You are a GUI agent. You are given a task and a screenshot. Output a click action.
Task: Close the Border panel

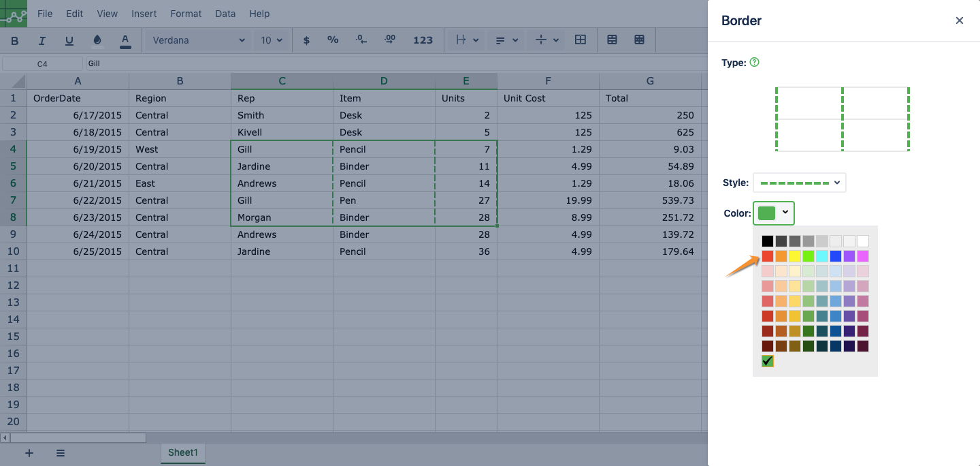[960, 20]
